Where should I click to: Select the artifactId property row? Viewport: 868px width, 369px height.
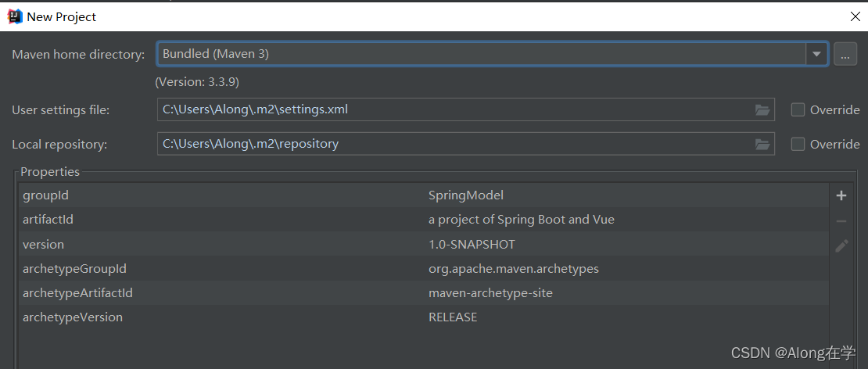(424, 220)
